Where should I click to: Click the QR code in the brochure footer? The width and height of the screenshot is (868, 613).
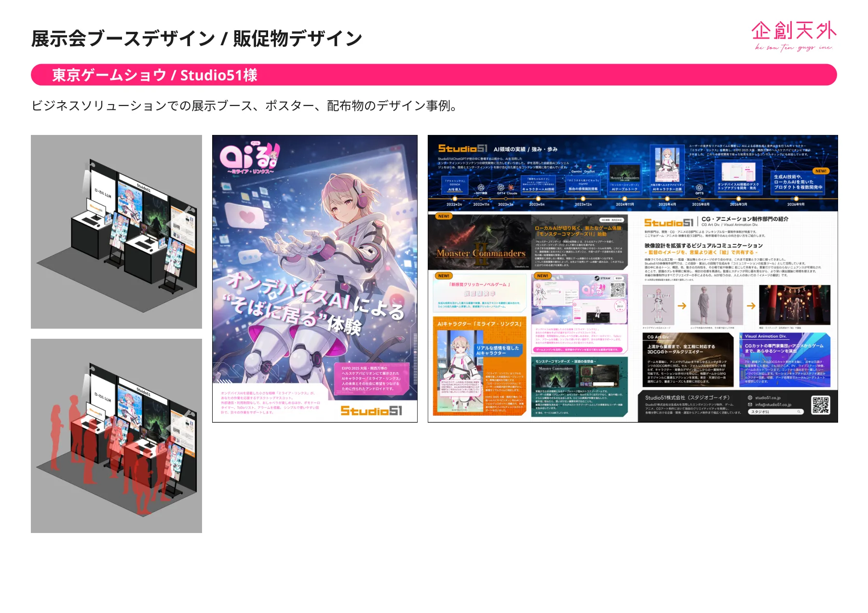(x=820, y=405)
